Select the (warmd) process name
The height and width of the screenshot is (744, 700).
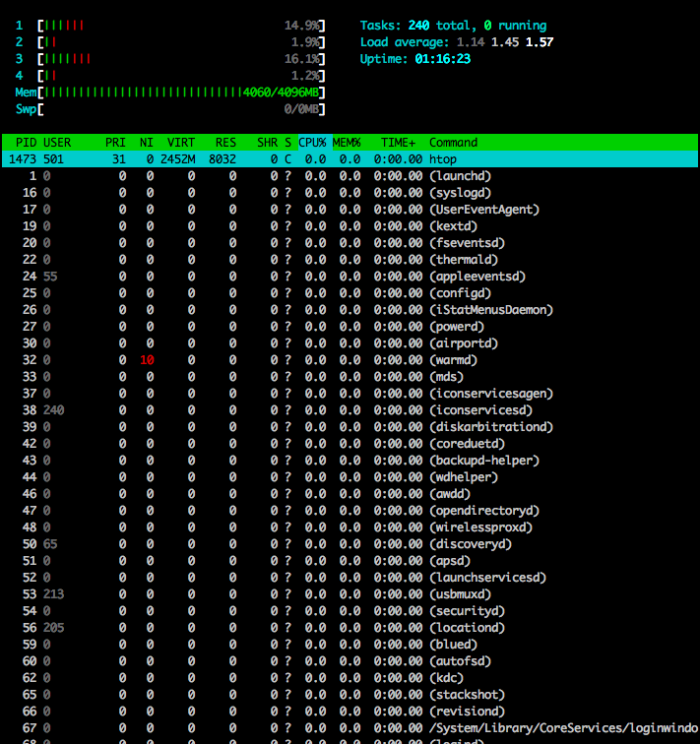tap(453, 360)
